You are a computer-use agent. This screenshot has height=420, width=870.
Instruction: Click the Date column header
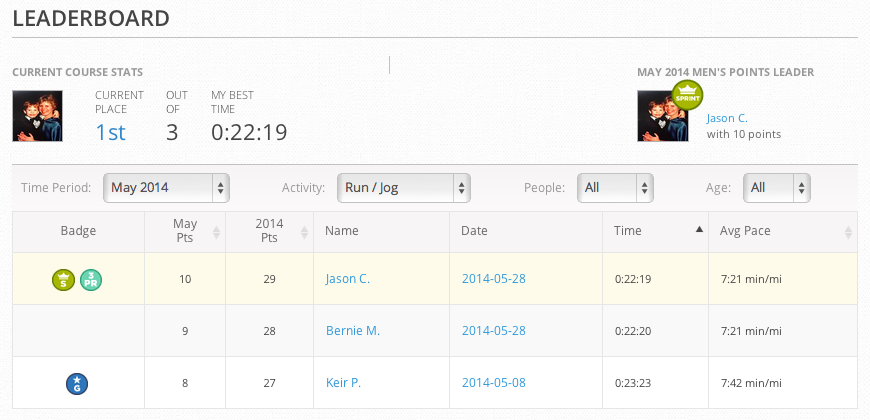[x=474, y=231]
